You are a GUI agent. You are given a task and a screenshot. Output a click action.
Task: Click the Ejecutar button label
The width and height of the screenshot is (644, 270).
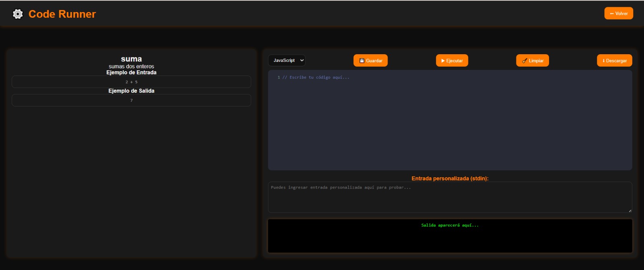454,61
